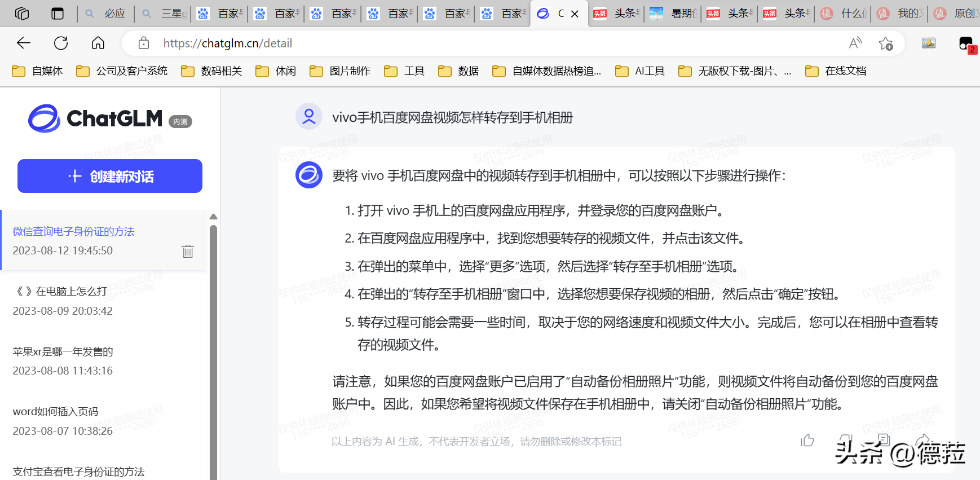Open the extension icon with red badge 2
This screenshot has width=980, height=480.
click(x=966, y=44)
